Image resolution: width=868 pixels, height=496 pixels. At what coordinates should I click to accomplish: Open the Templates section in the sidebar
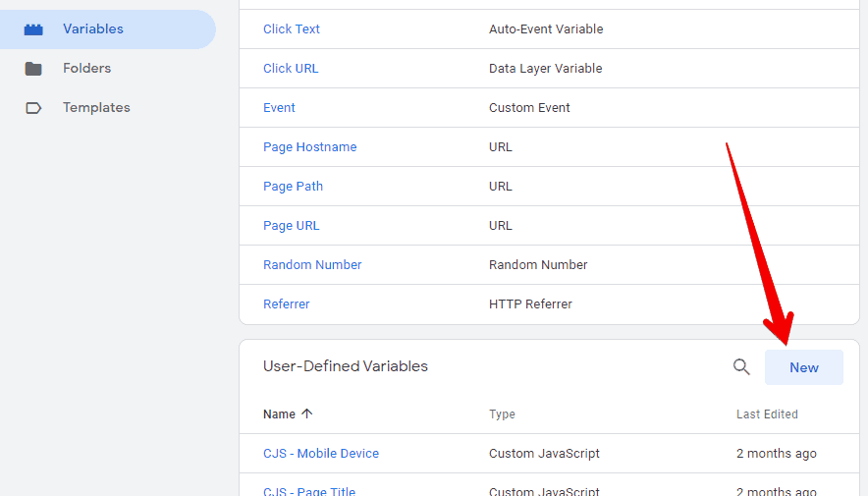96,107
